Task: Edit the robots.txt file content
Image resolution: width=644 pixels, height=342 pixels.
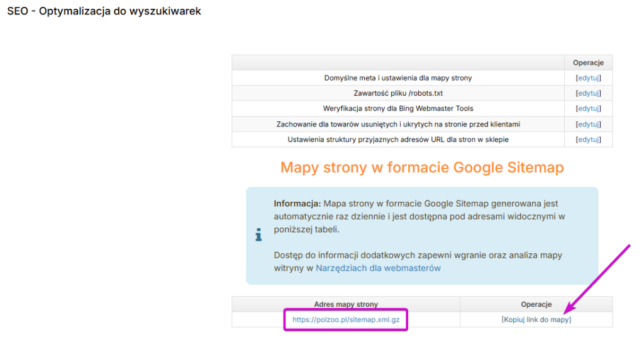Action: pos(588,93)
